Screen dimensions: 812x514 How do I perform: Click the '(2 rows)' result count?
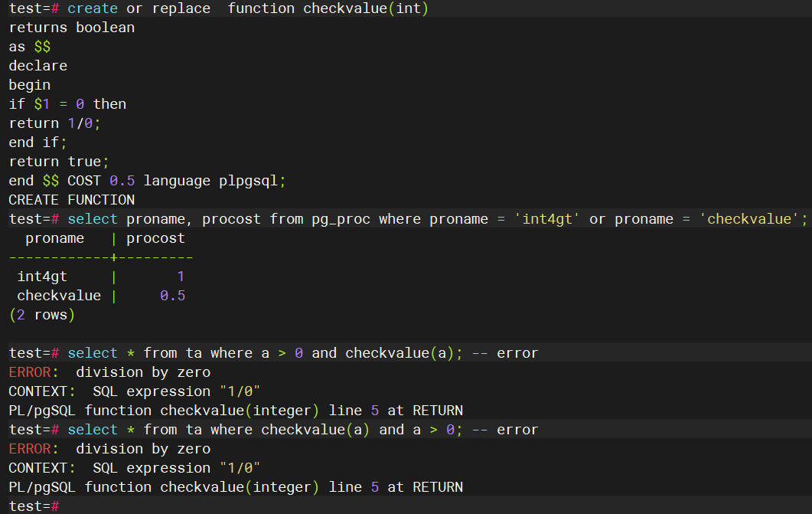coord(42,315)
